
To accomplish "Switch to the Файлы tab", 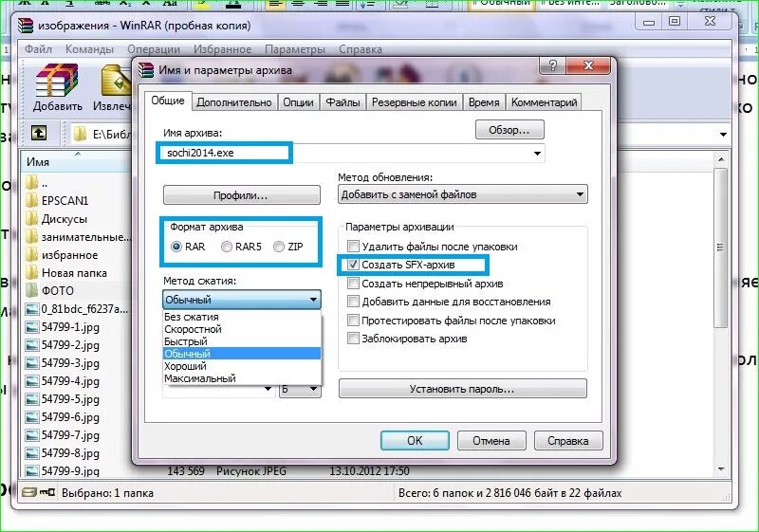I will pyautogui.click(x=342, y=102).
